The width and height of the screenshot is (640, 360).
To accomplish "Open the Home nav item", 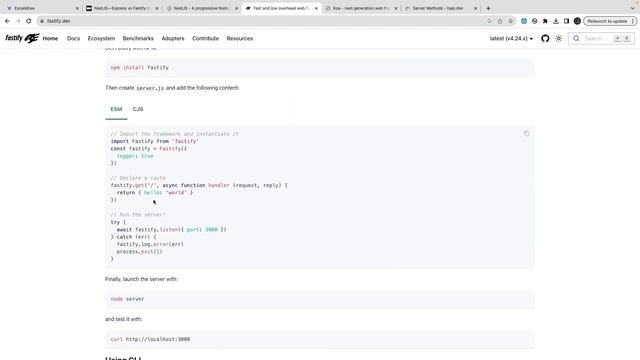I will point(50,38).
